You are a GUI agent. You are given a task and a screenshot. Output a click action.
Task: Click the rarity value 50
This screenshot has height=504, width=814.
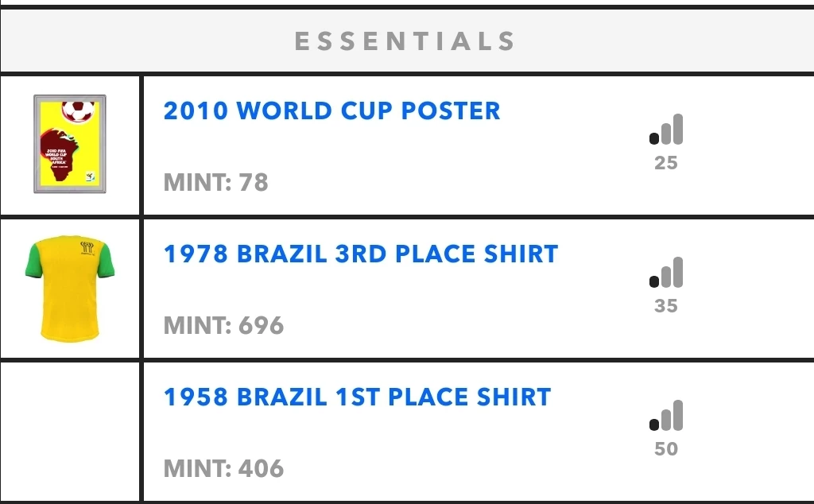tap(666, 449)
